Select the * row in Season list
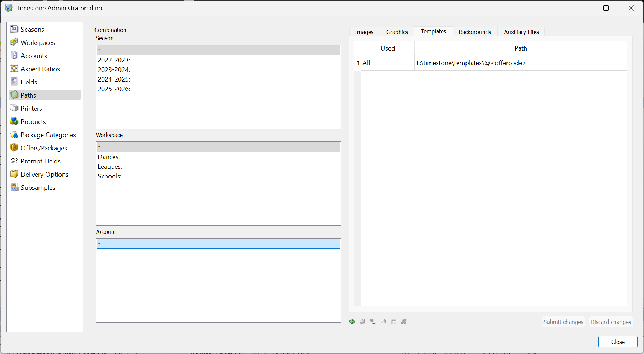The image size is (644, 354). coord(218,50)
